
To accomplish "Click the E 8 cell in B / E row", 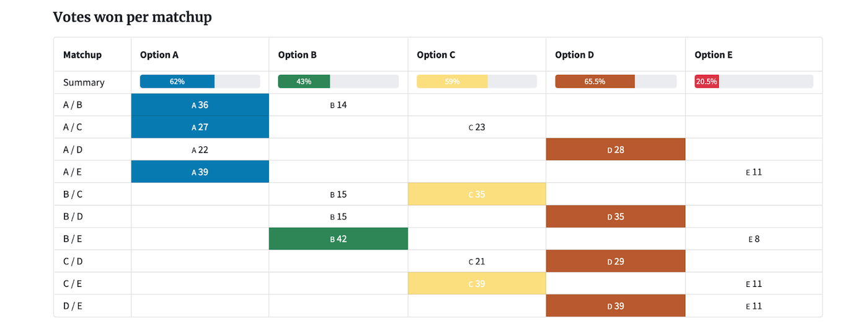I will (x=754, y=239).
